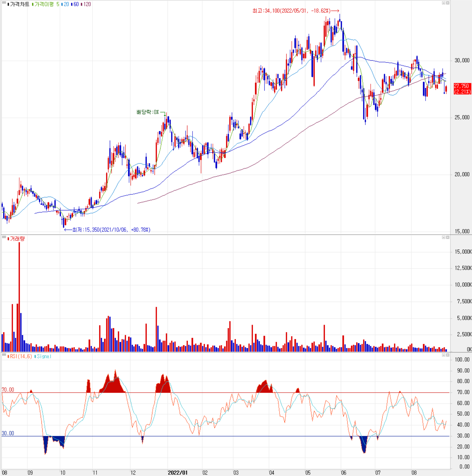
Task: Close the 거래량 volume panel
Action: tap(448, 237)
